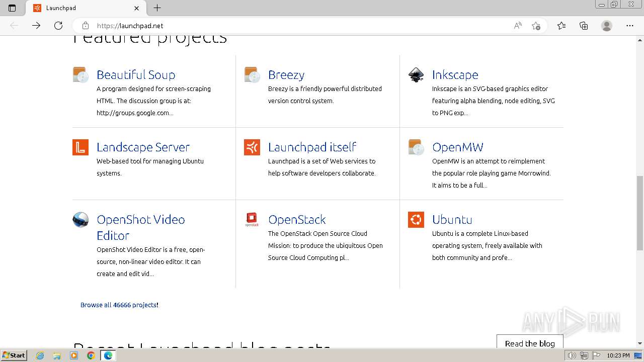Image resolution: width=644 pixels, height=362 pixels.
Task: Click the system tray volume icon
Action: coord(572,355)
